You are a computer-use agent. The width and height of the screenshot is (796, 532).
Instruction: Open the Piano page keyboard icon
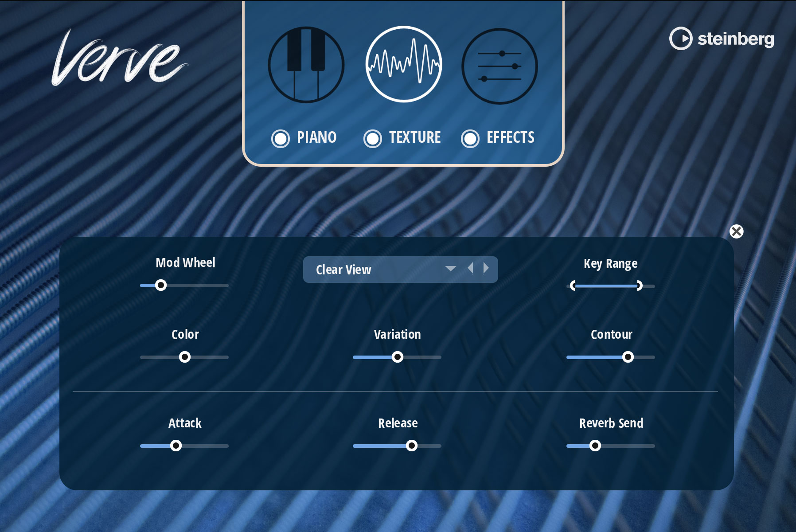(x=306, y=65)
